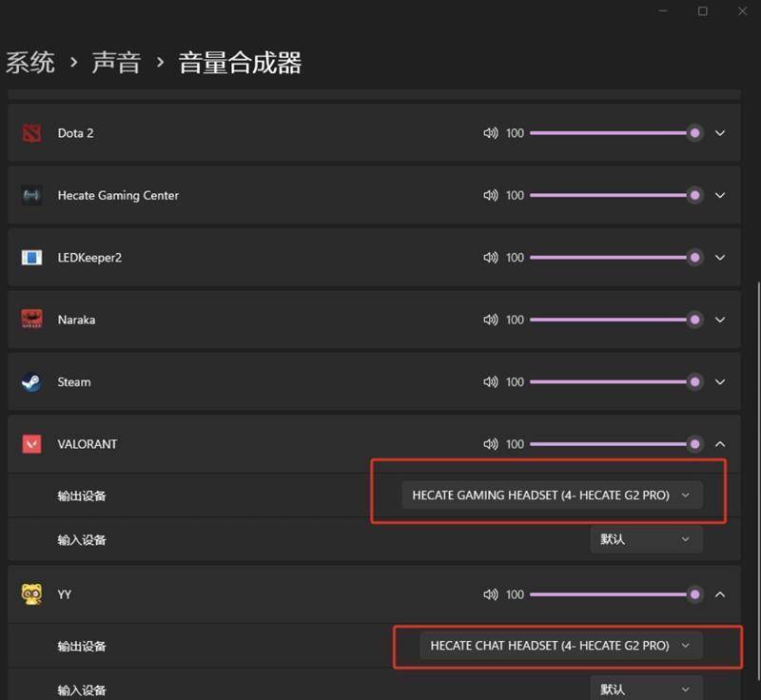Mute VALORANT using its speaker icon

coord(490,443)
